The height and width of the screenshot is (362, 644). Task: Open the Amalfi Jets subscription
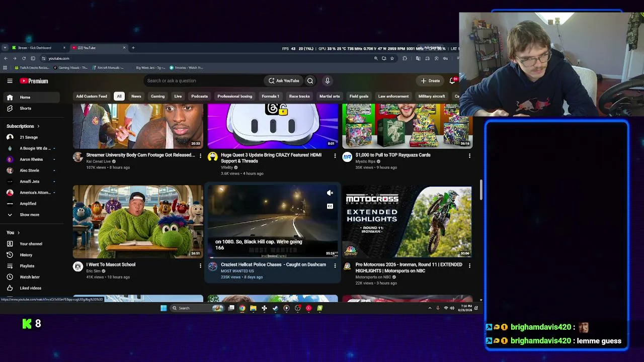(28, 182)
